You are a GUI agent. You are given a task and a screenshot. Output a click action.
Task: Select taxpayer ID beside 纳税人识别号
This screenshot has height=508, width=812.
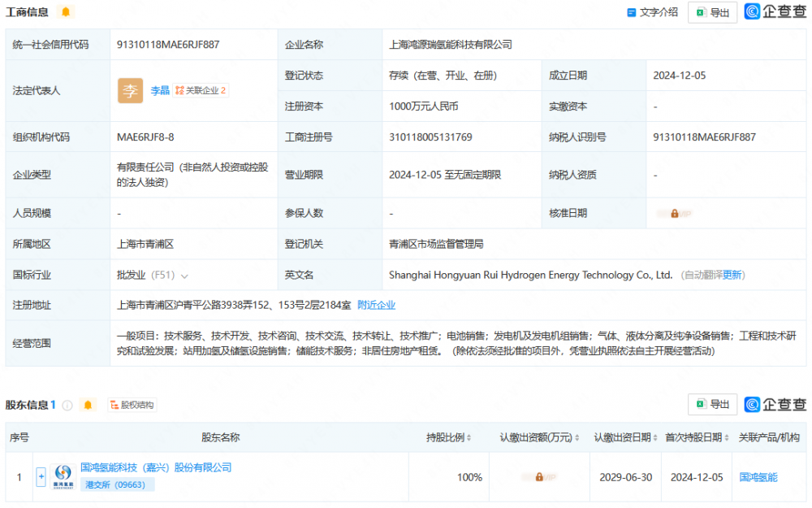704,137
